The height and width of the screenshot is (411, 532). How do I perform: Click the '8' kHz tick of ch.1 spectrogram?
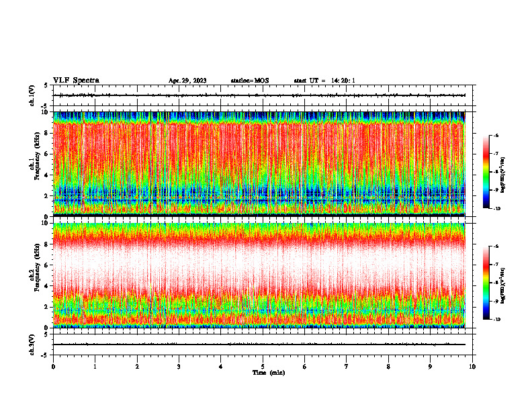[x=47, y=133]
